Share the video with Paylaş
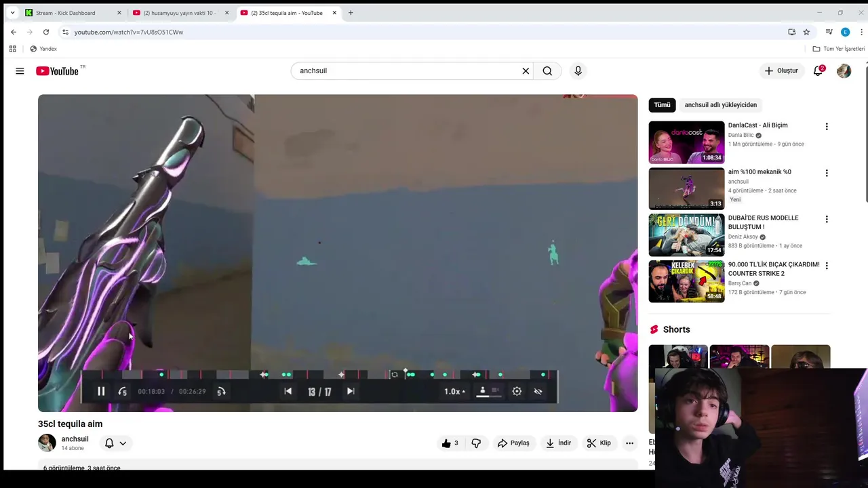The height and width of the screenshot is (488, 868). pos(513,443)
